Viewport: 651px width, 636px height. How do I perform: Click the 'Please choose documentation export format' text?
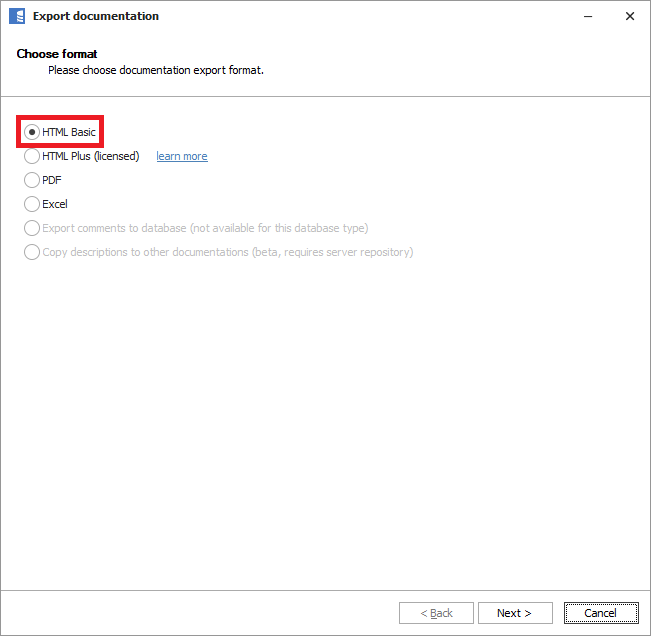[156, 71]
